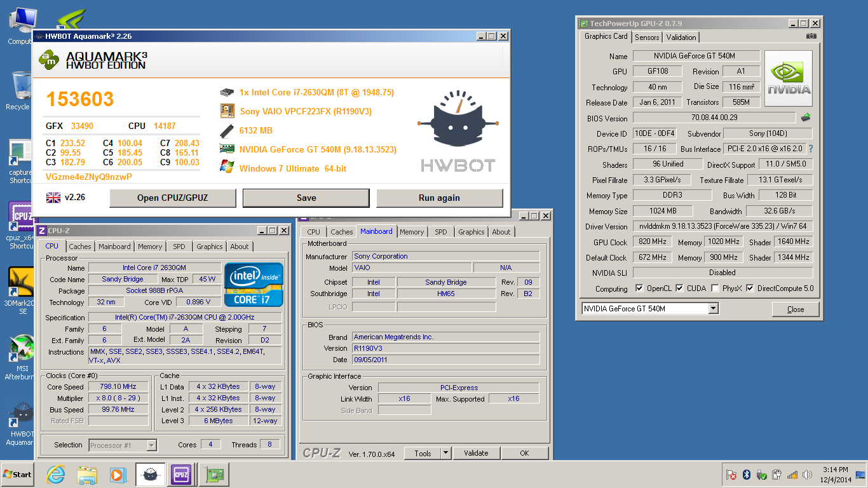This screenshot has width=868, height=488.
Task: Click the Run again button
Action: [439, 198]
